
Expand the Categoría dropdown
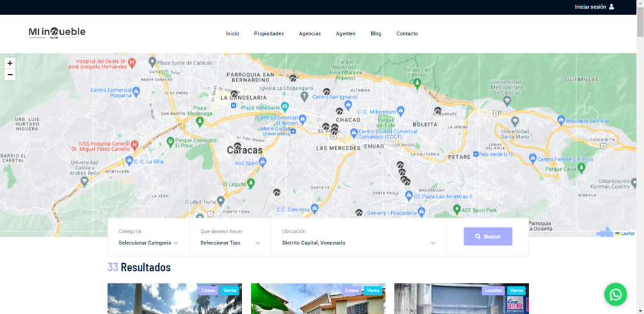[x=148, y=242]
